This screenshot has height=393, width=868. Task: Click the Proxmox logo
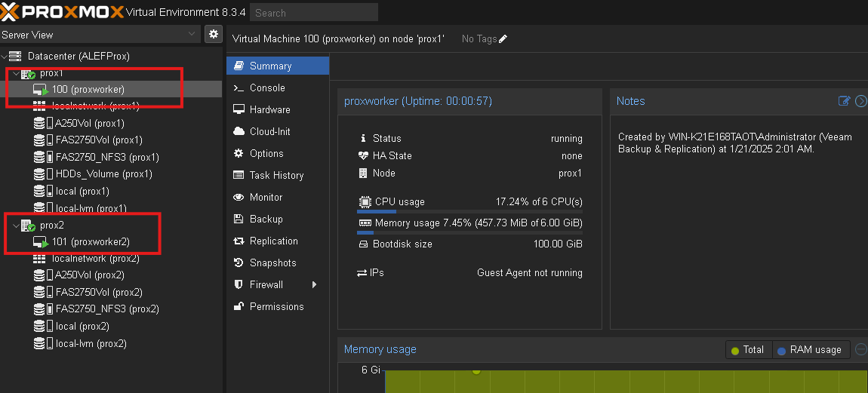pos(63,11)
